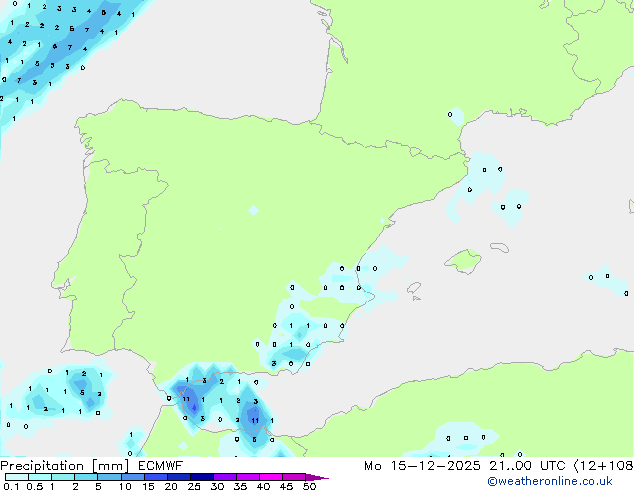Click the 30–35 mm purple legend swatch

(224, 477)
